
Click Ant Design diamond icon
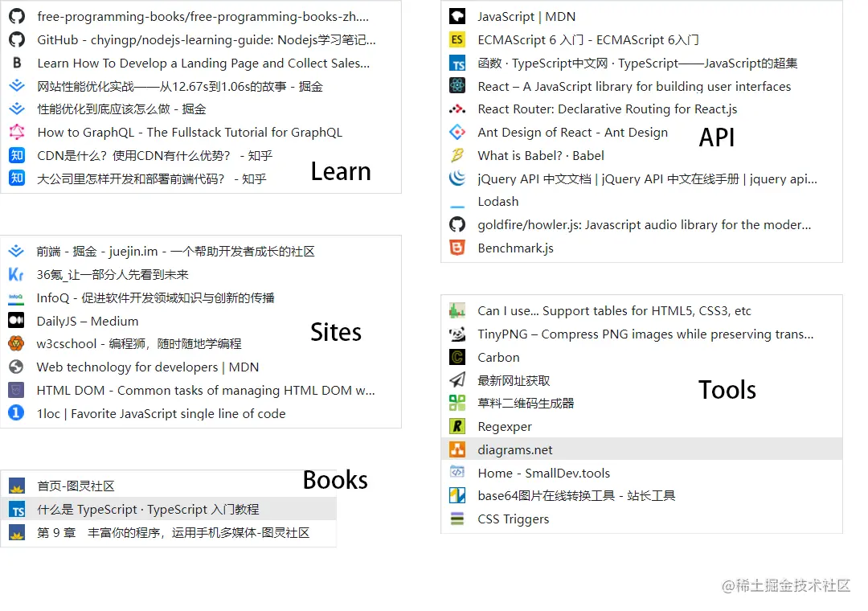pos(457,132)
